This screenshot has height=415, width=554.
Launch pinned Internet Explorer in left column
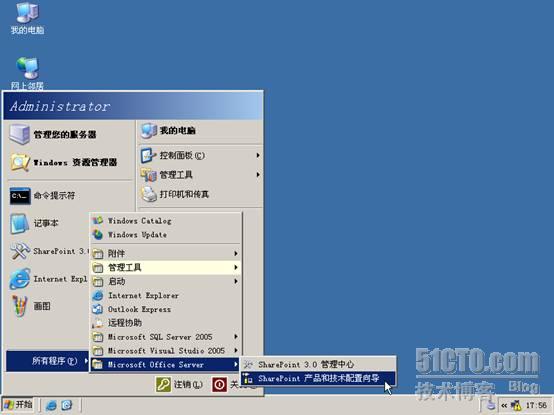pyautogui.click(x=48, y=279)
